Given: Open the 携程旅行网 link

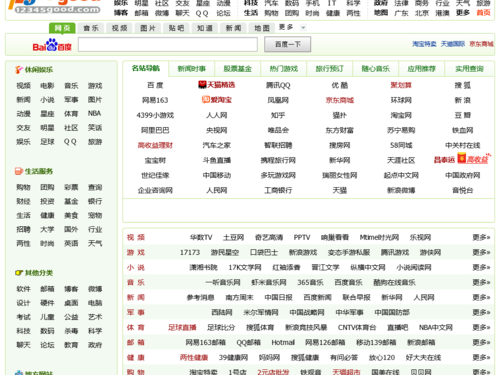Looking at the screenshot, I should (278, 160).
